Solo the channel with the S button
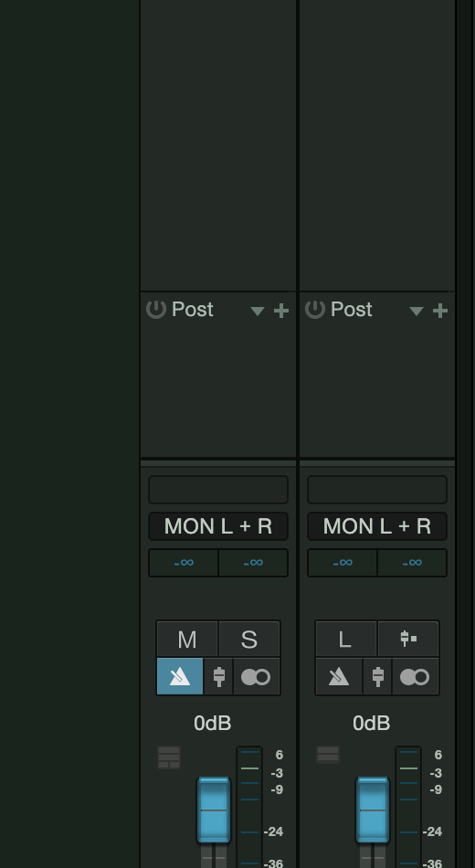The width and height of the screenshot is (475, 868). click(x=249, y=639)
